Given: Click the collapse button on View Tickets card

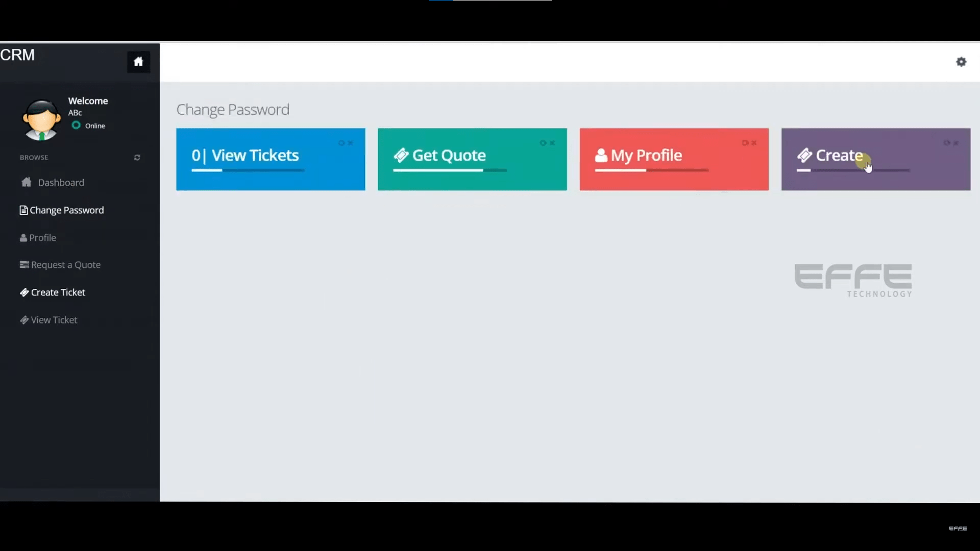Looking at the screenshot, I should [x=341, y=143].
